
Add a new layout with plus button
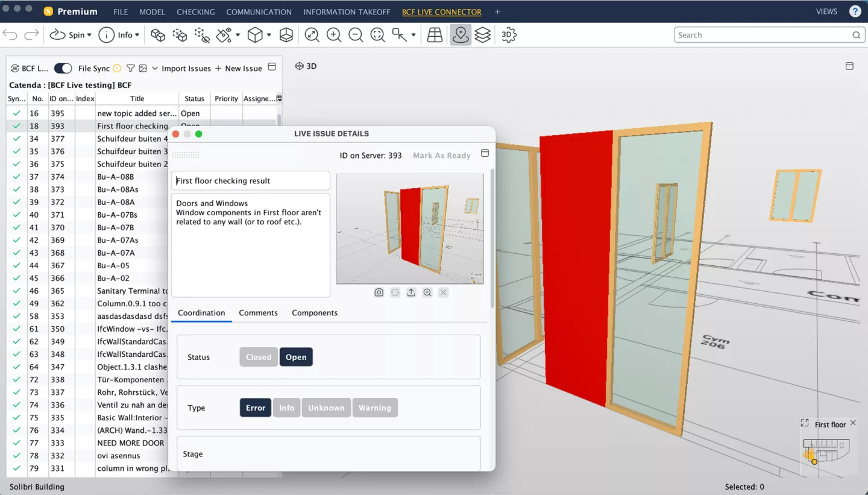[497, 11]
